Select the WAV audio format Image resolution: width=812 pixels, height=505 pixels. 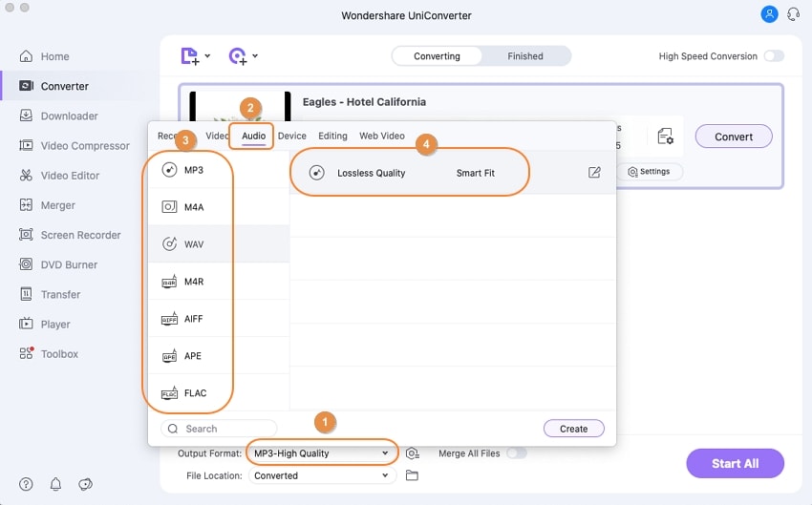coord(219,244)
